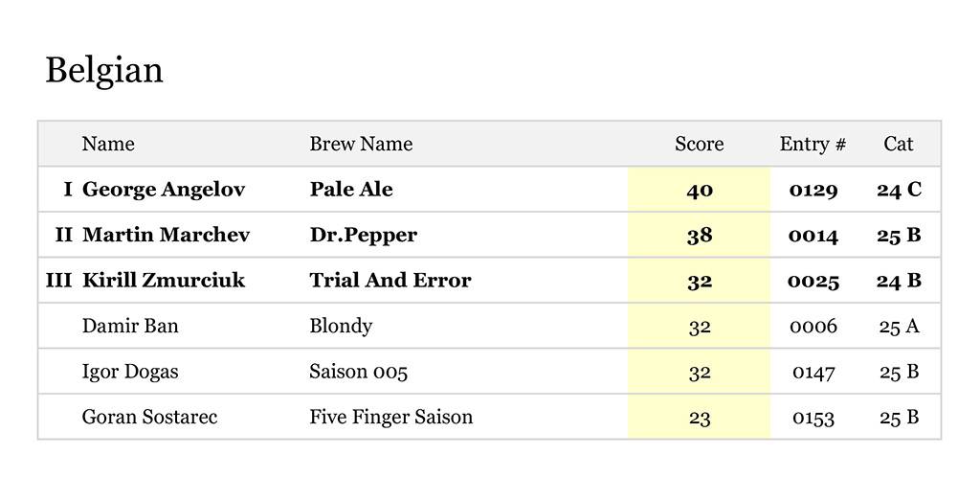Click the highlighted score 40 cell
Viewport: 980px width, 478px height.
click(700, 190)
